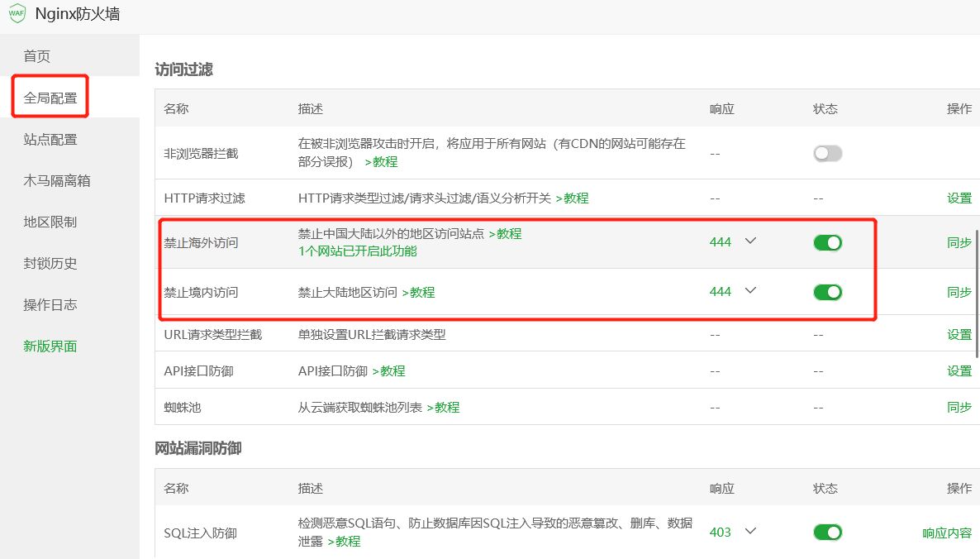980x559 pixels.
Task: Disable the 禁止海外访问 toggle
Action: tap(827, 242)
